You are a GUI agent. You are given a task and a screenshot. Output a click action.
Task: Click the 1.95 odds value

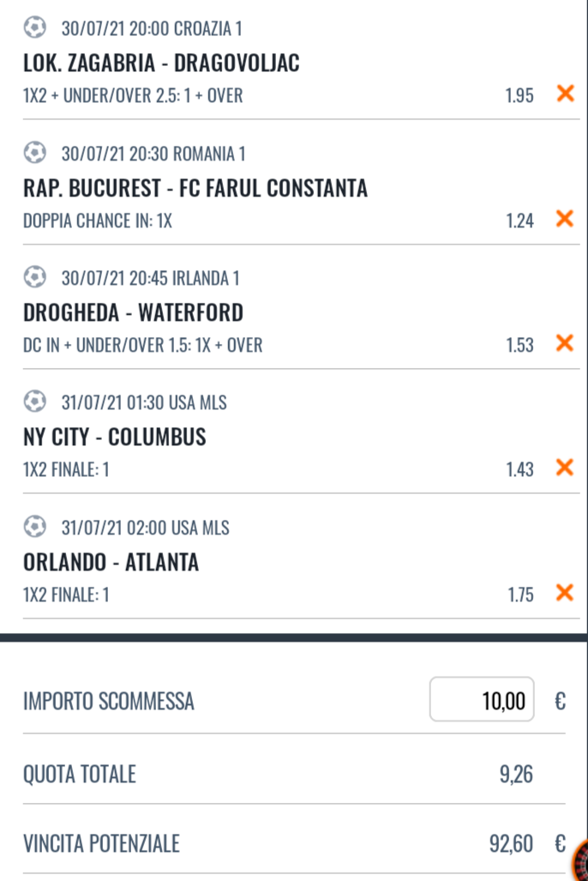pos(519,95)
